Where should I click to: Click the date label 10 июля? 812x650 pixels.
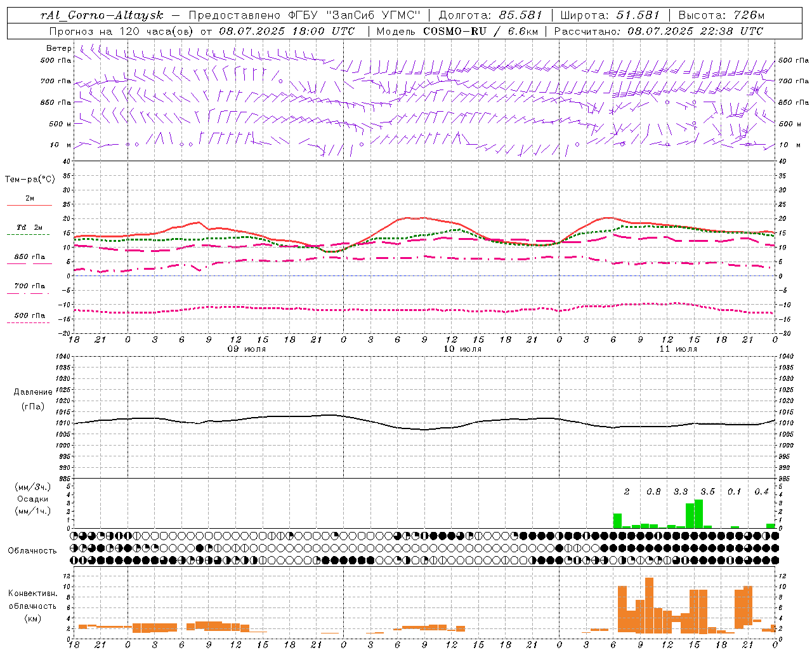pyautogui.click(x=462, y=349)
